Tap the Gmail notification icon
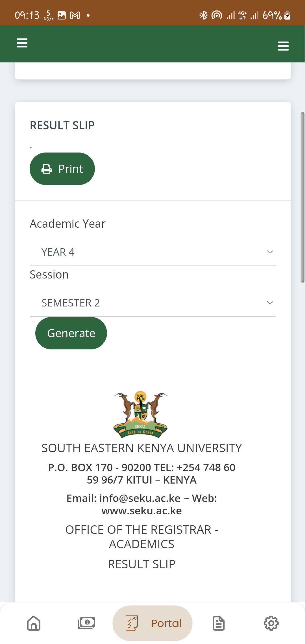The image size is (305, 644). [x=75, y=15]
